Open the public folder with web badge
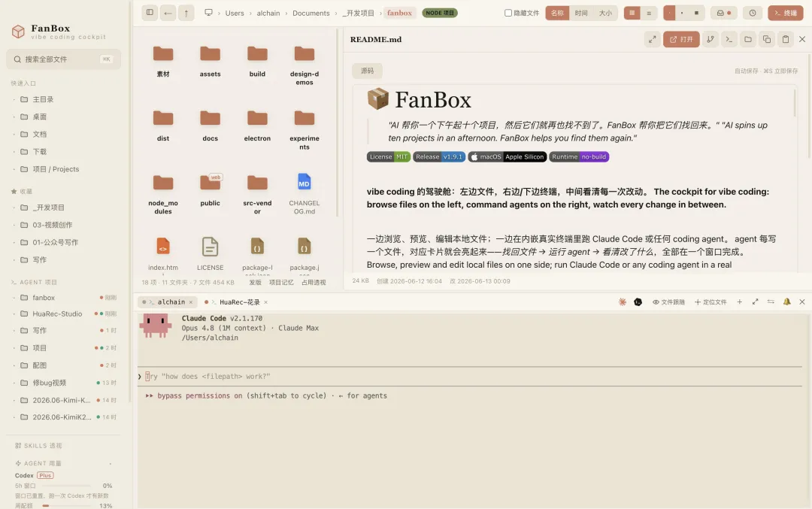812x509 pixels. pos(211,182)
